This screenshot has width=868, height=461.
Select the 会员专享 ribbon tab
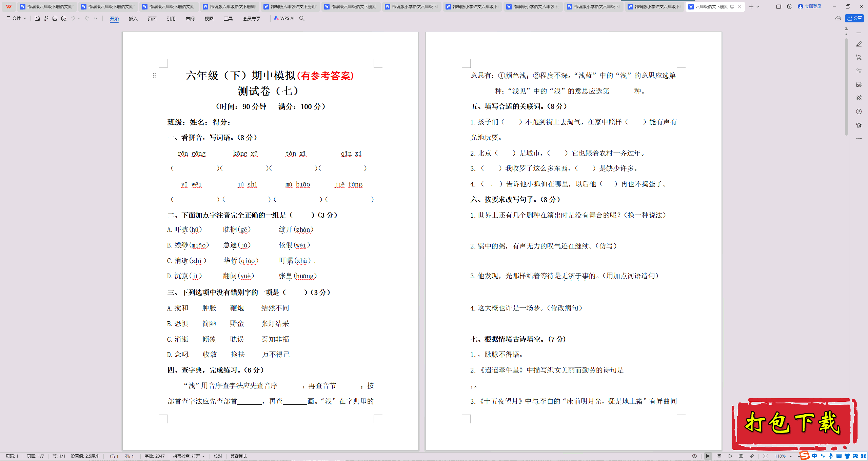tap(252, 19)
